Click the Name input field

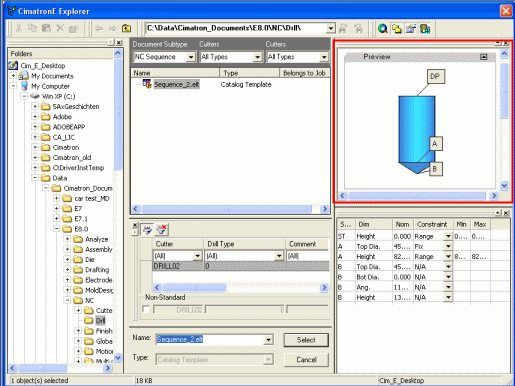[210, 340]
